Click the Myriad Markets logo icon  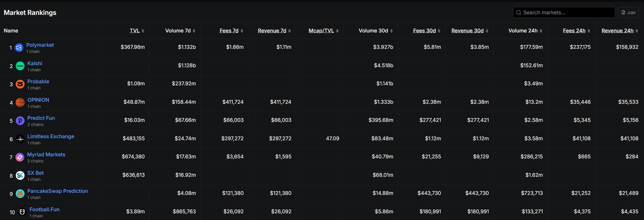coord(20,157)
